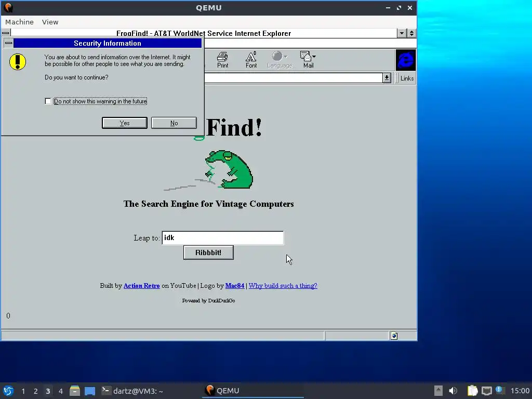Open the Mac84 link

point(235,286)
